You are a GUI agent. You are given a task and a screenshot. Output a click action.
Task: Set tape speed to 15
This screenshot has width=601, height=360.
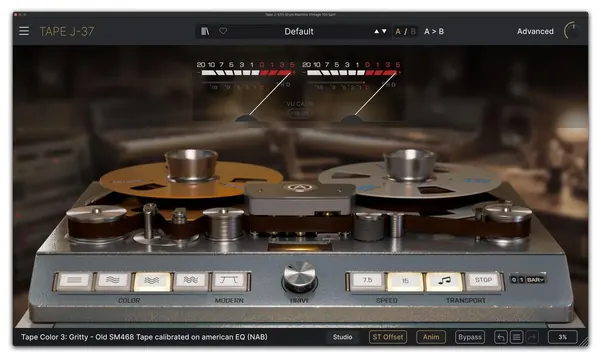click(x=406, y=281)
